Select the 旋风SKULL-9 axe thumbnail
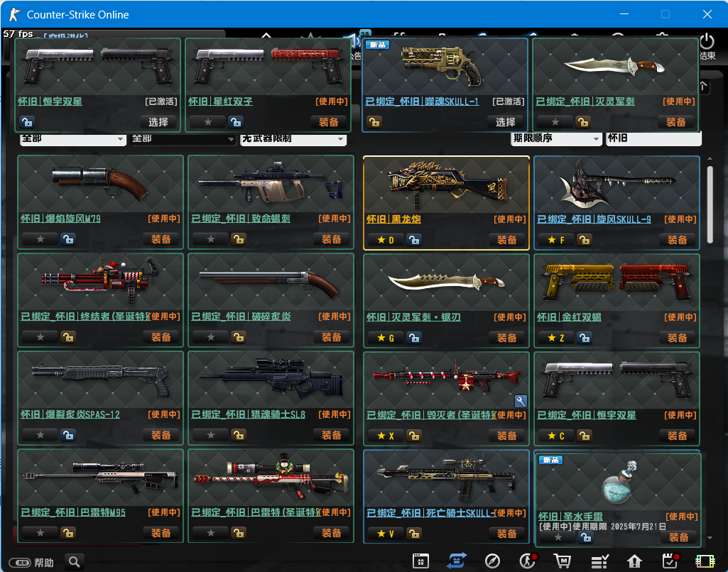This screenshot has height=572, width=728. tap(616, 185)
